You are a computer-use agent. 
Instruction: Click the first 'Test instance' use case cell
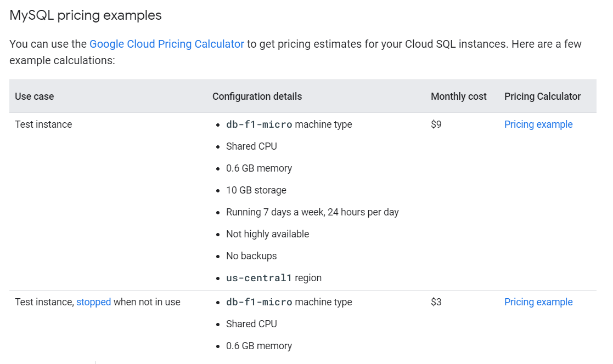click(43, 124)
